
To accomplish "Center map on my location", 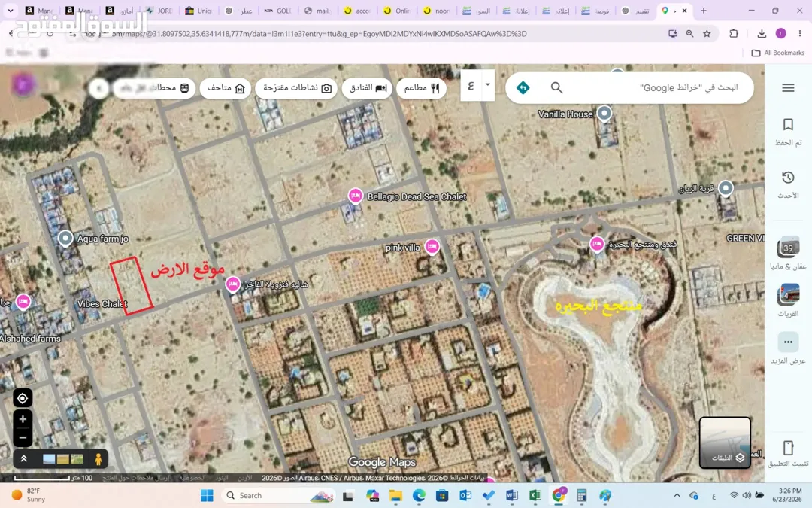I will [x=23, y=398].
